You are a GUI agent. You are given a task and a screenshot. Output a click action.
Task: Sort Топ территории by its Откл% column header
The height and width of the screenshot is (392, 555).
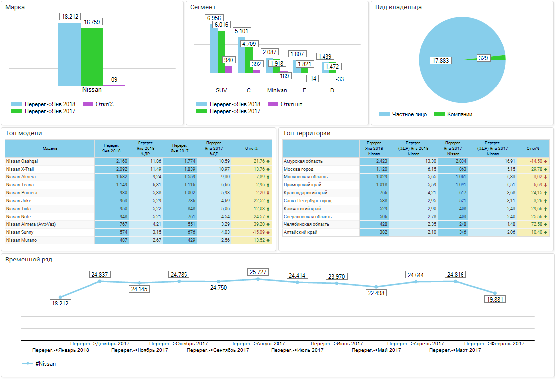pos(533,149)
